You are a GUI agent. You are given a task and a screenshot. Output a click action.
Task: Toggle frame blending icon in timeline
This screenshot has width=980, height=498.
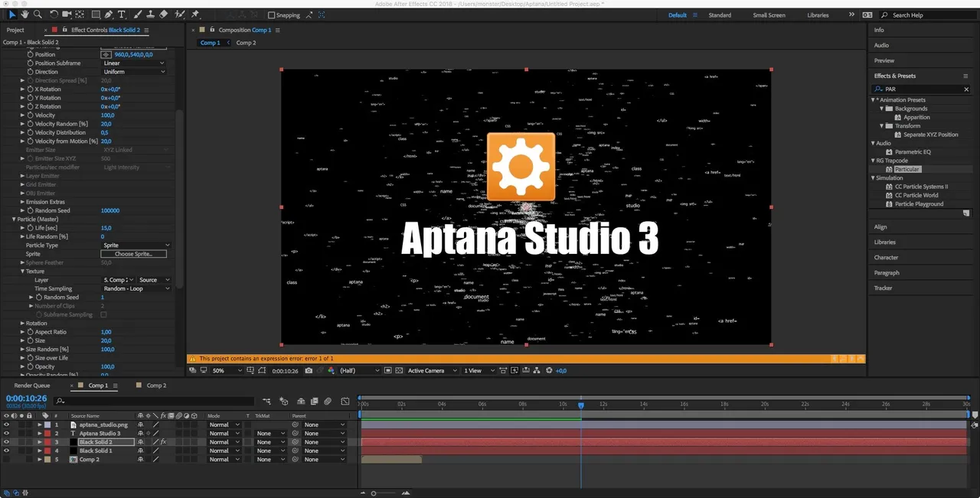(x=313, y=401)
